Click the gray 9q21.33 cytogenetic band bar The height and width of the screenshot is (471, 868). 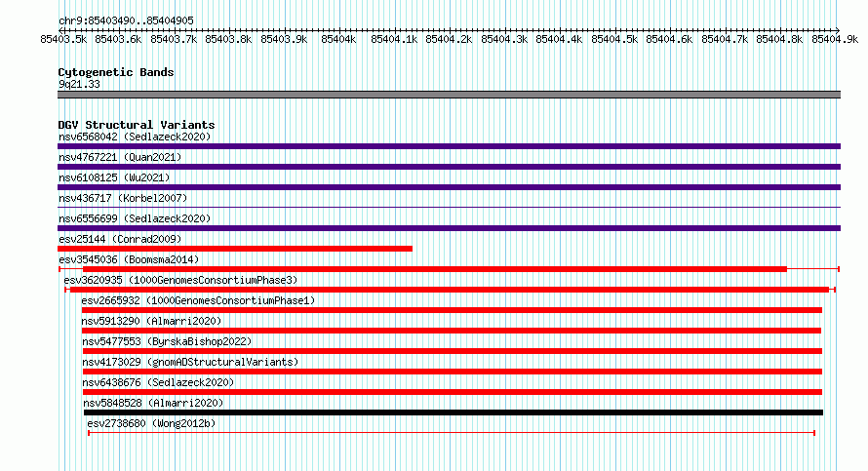[x=449, y=95]
